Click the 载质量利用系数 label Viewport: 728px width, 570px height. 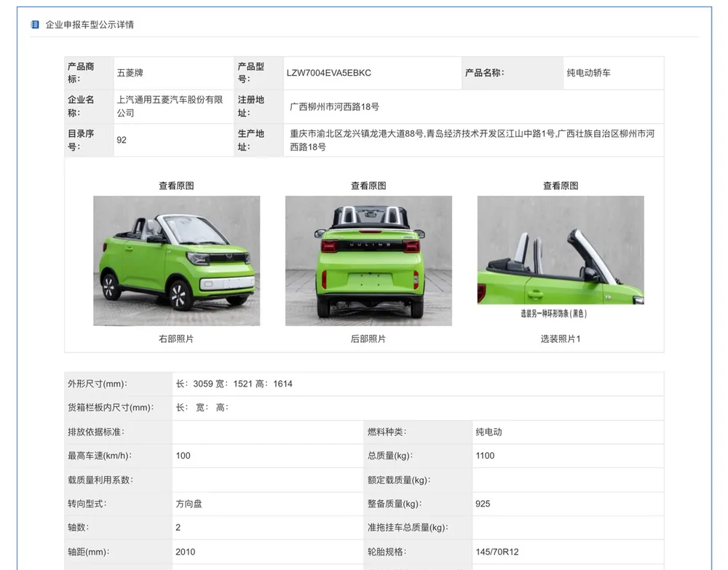(x=100, y=480)
